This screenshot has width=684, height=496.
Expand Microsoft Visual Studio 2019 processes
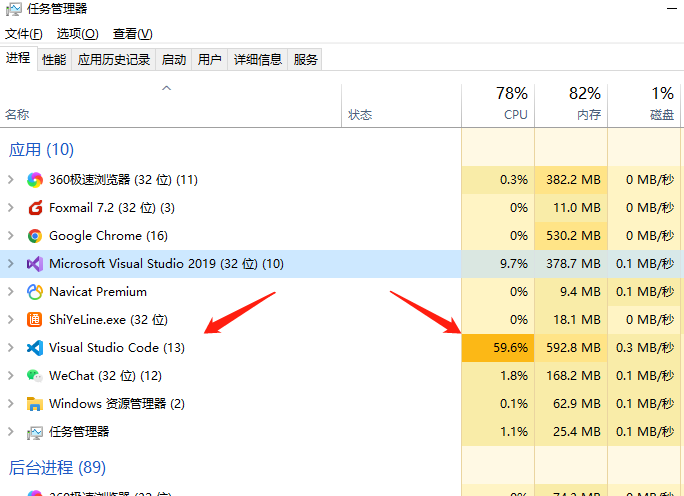click(x=11, y=263)
